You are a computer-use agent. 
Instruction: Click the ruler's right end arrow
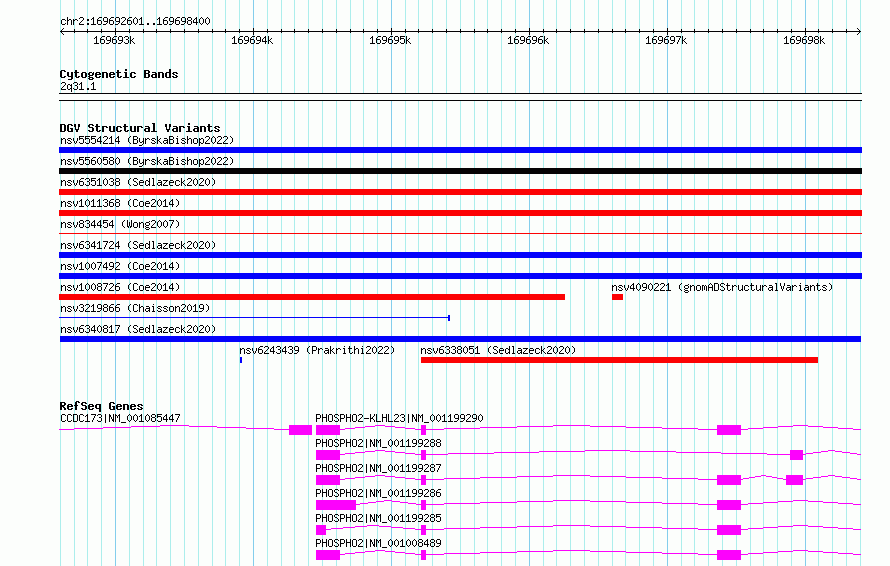click(859, 32)
